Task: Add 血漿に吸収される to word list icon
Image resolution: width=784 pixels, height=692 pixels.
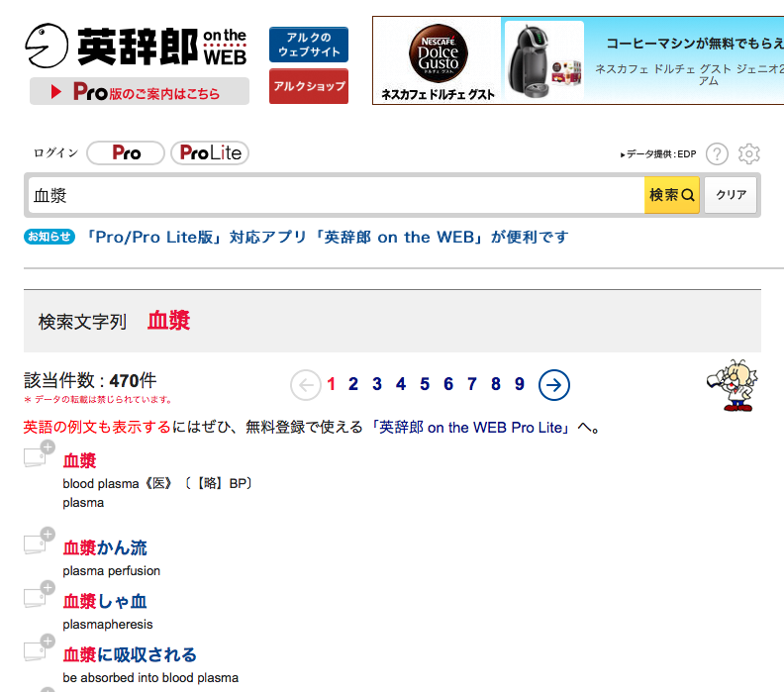Action: [x=39, y=648]
